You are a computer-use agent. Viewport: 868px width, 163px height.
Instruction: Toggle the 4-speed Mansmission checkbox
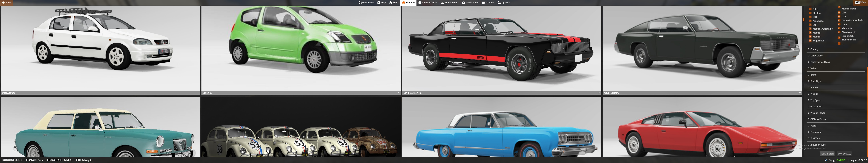pyautogui.click(x=839, y=20)
